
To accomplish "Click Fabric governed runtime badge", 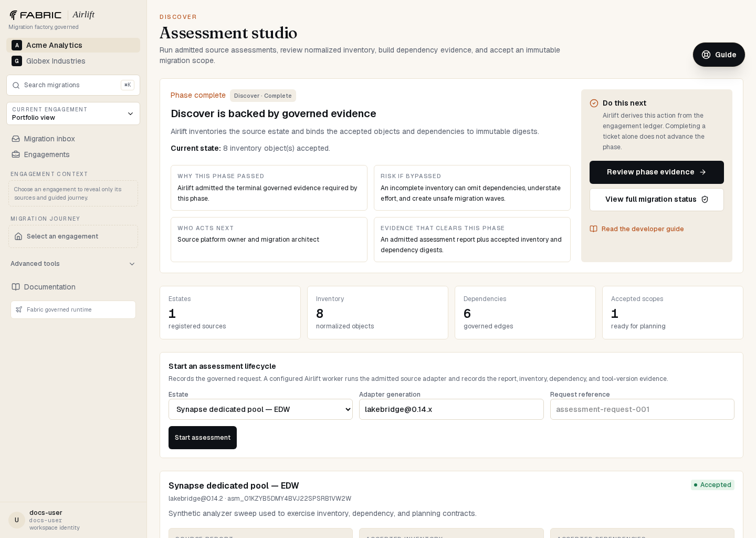I will [x=73, y=310].
